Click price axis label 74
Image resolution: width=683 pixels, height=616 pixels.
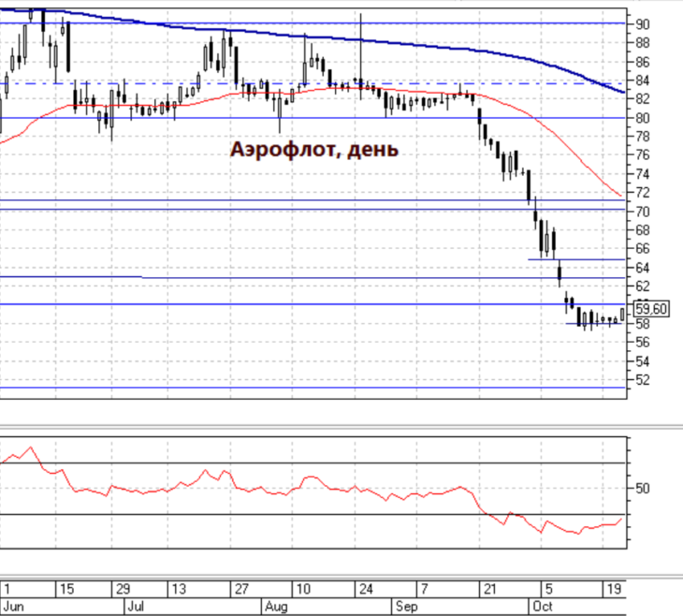[643, 174]
